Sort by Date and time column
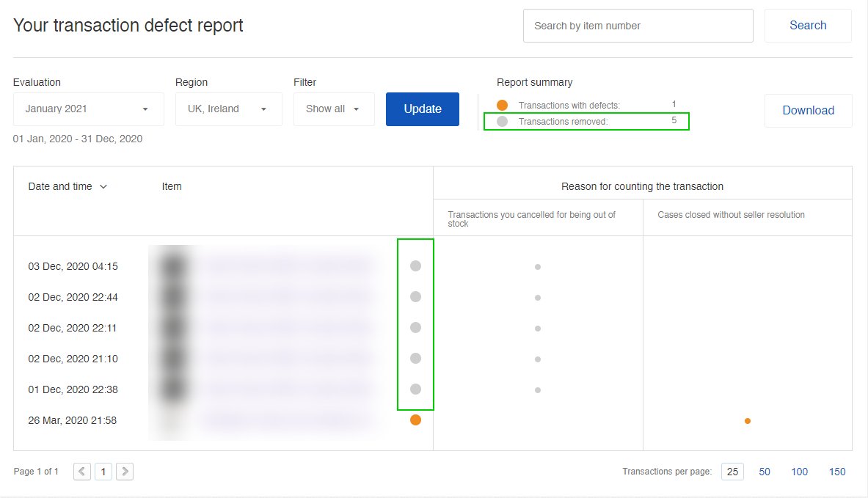This screenshot has height=498, width=868. click(68, 186)
